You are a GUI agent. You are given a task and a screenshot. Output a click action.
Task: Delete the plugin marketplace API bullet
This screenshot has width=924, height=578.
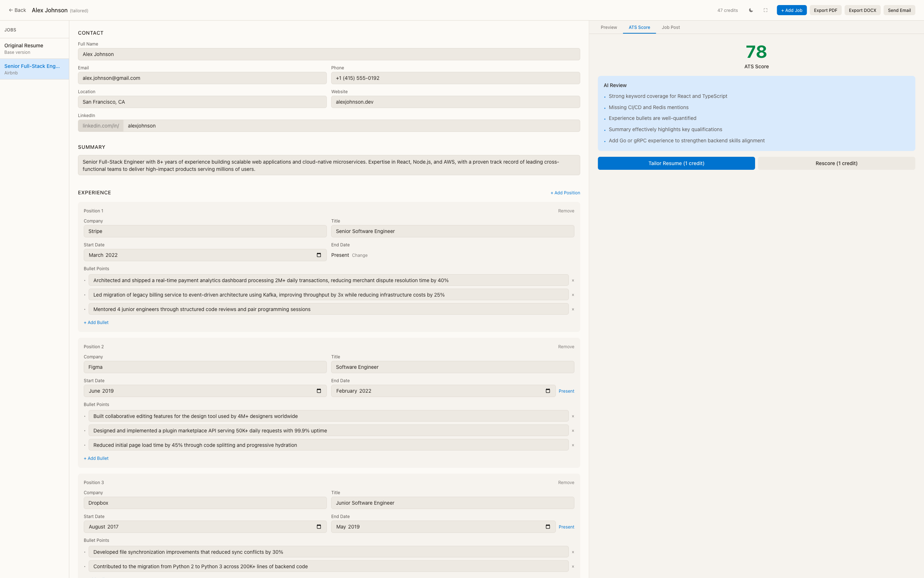(573, 431)
